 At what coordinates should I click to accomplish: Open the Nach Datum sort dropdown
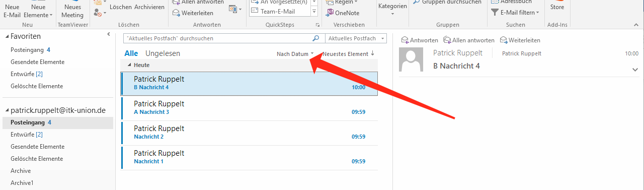[x=295, y=54]
